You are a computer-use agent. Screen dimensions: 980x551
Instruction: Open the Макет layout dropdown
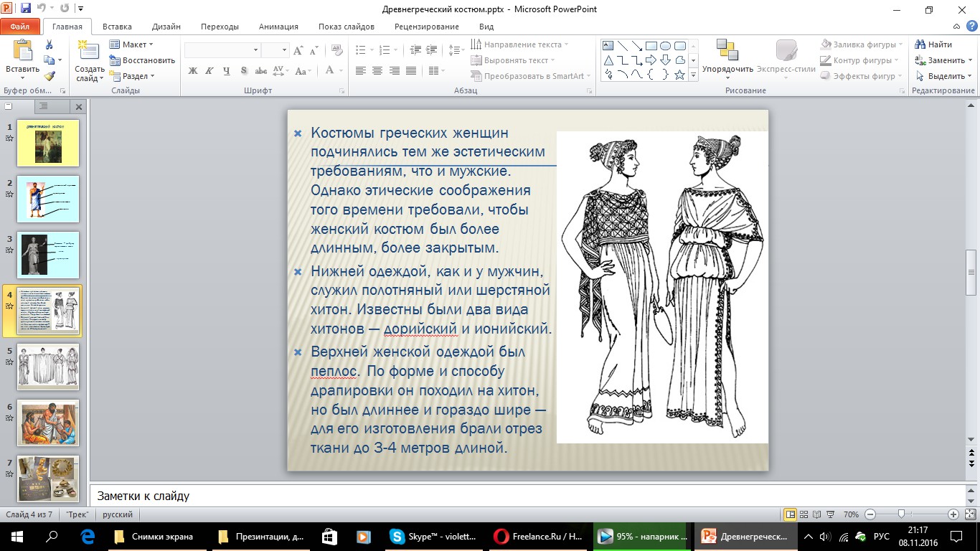133,44
